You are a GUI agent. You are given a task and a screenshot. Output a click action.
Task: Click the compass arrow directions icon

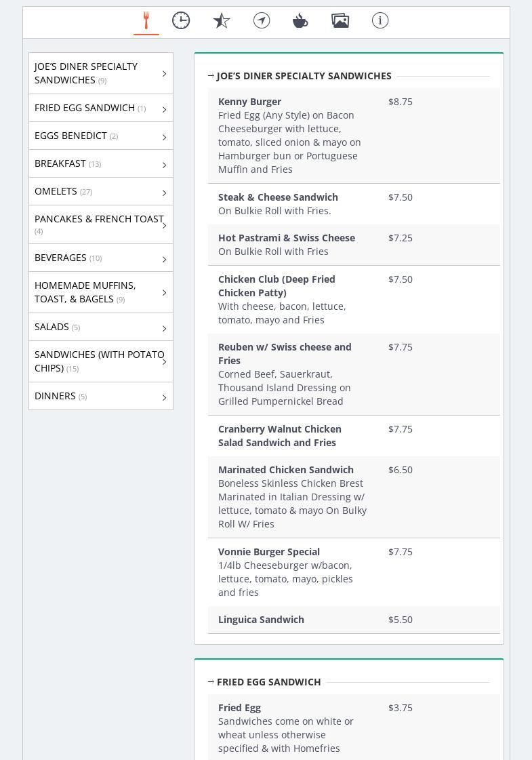(x=262, y=21)
